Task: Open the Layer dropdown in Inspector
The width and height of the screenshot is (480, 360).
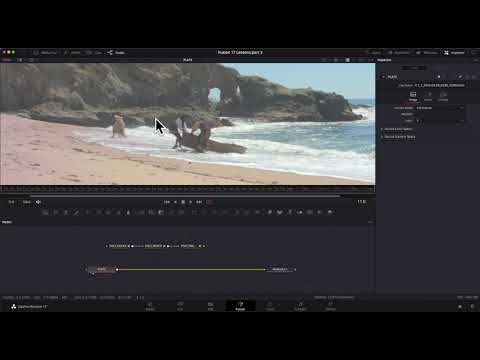Action: [x=440, y=121]
